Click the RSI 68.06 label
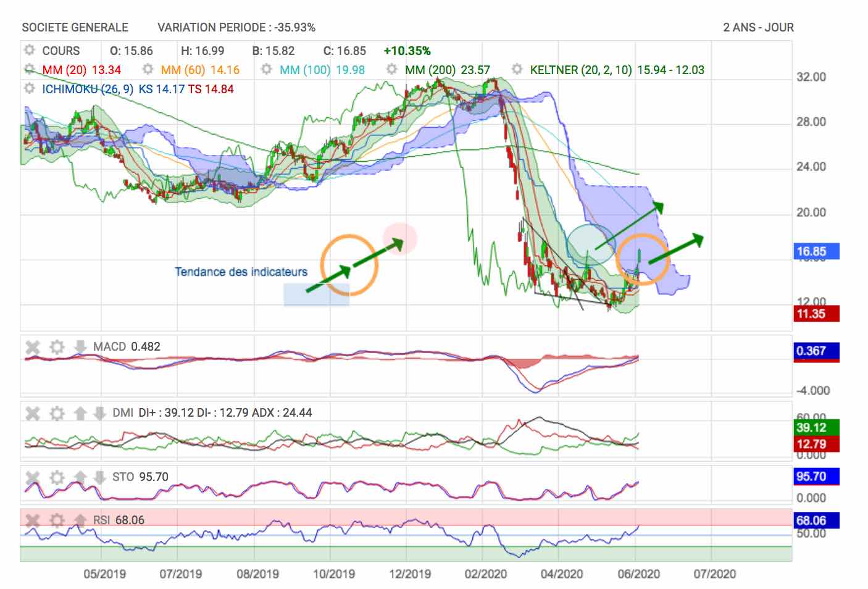The image size is (868, 589). (119, 520)
